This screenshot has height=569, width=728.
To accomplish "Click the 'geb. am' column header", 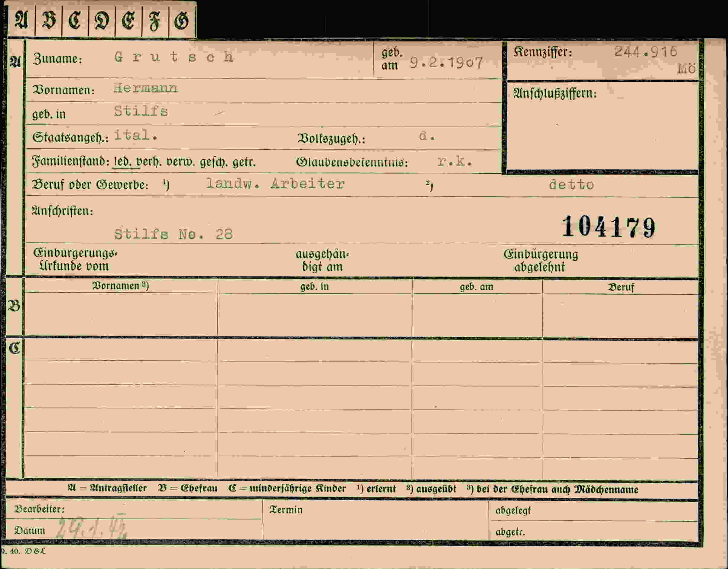I will point(476,287).
